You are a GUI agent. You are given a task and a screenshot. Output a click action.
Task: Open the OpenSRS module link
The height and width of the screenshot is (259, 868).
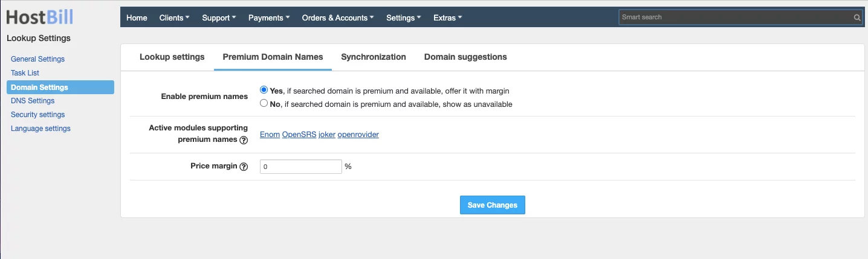pyautogui.click(x=299, y=135)
